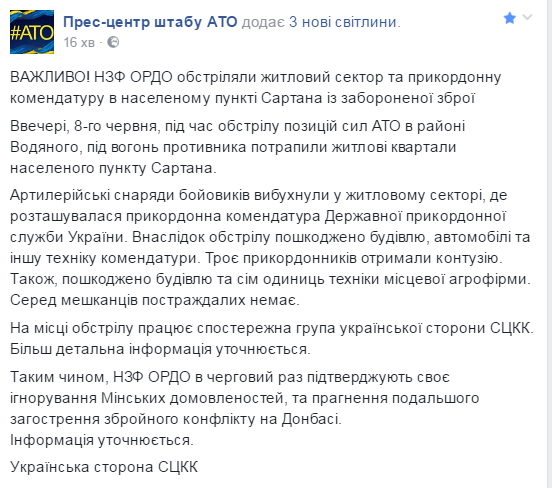Image resolution: width=552 pixels, height=488 pixels.
Task: Click the ВАЖЛИВО! headline paragraph
Action: [x=255, y=87]
